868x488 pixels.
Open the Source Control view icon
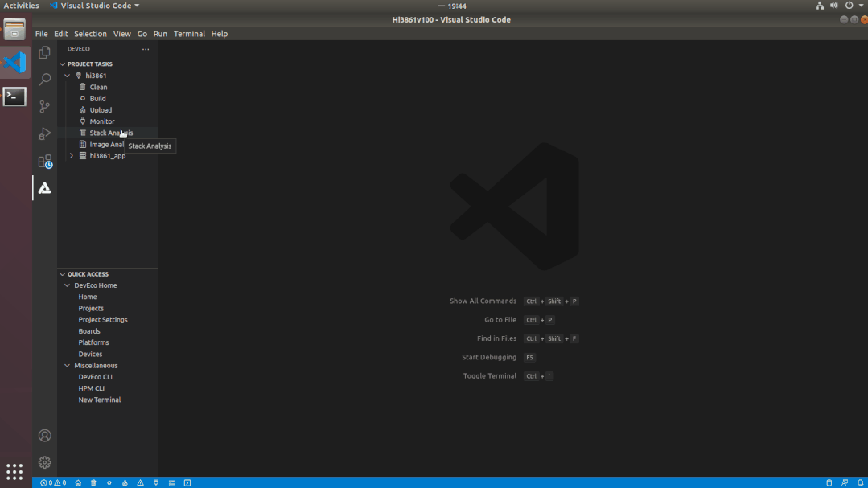45,107
